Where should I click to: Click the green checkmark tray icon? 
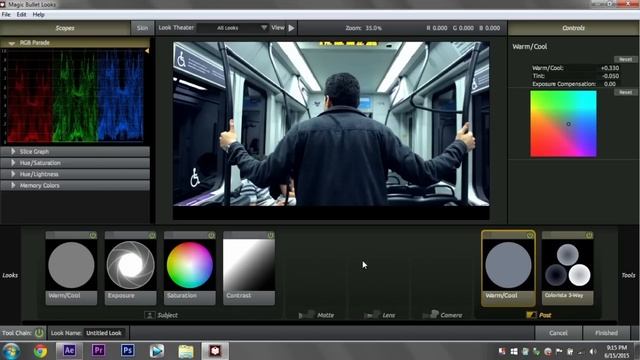[536, 351]
